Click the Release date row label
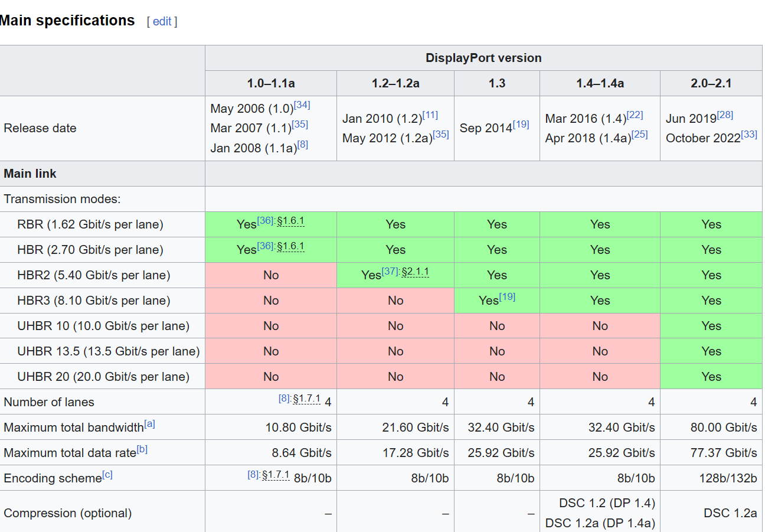 click(40, 128)
